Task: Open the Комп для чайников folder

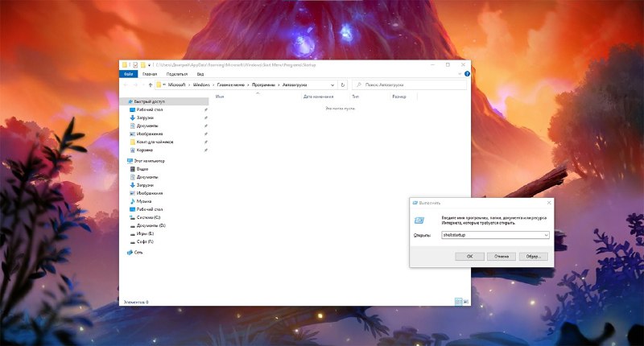Action: 155,142
